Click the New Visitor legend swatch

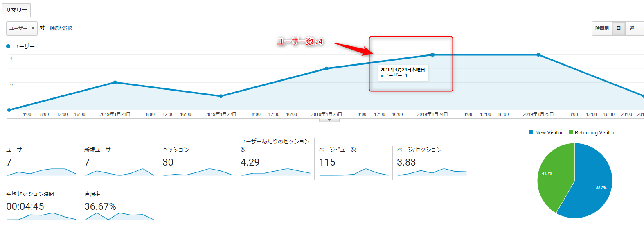(x=531, y=133)
